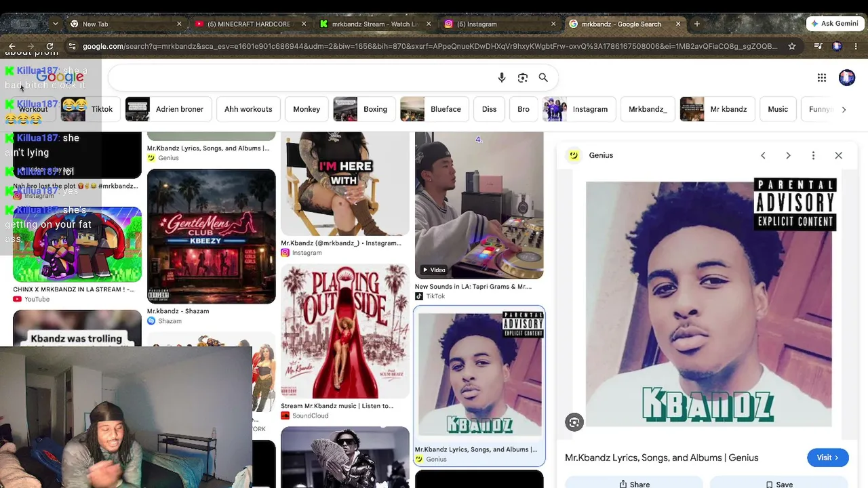This screenshot has height=488, width=868.
Task: Click the Genius logo in preview header
Action: 574,155
